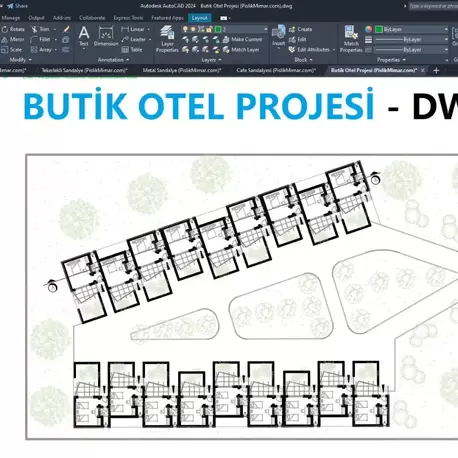Click the Match Properties icon
The width and height of the screenshot is (458, 458).
tap(351, 39)
